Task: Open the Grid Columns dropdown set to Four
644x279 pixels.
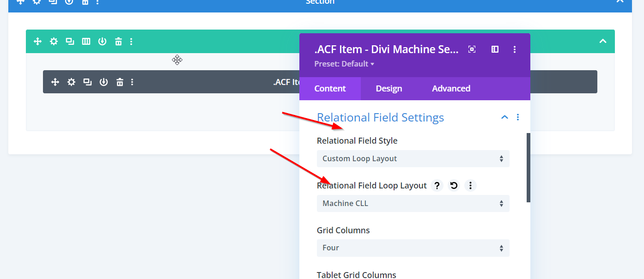Action: click(x=413, y=248)
